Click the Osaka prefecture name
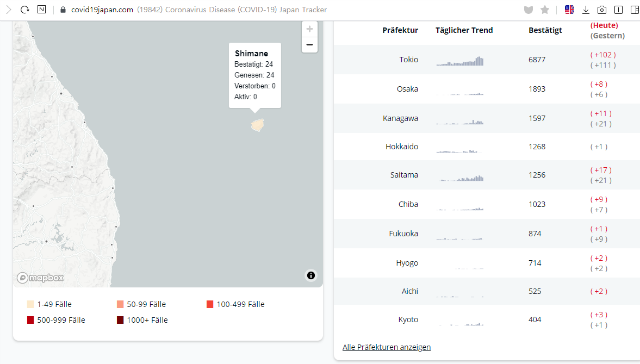 click(407, 89)
